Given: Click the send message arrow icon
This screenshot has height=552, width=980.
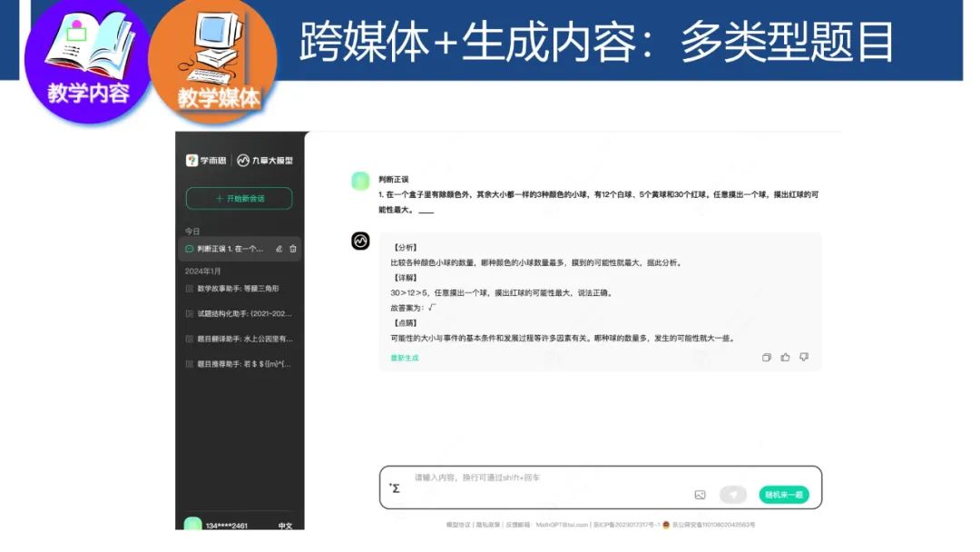Looking at the screenshot, I should [x=733, y=495].
